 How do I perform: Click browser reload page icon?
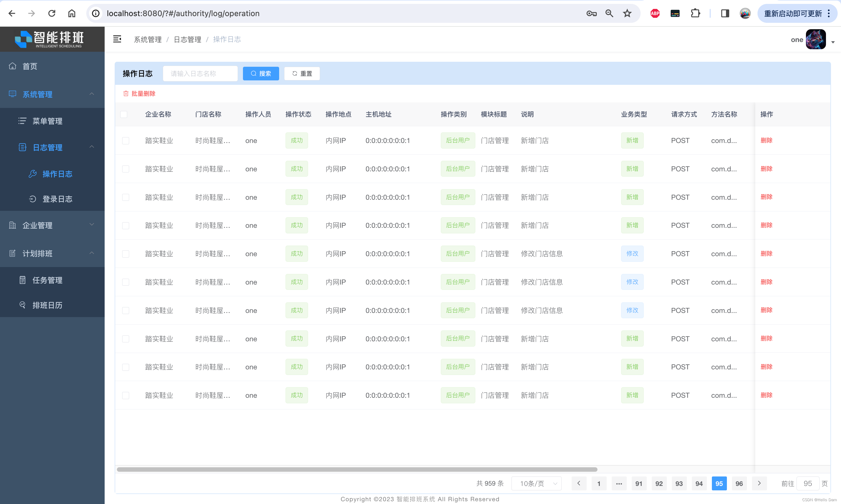[x=52, y=14]
